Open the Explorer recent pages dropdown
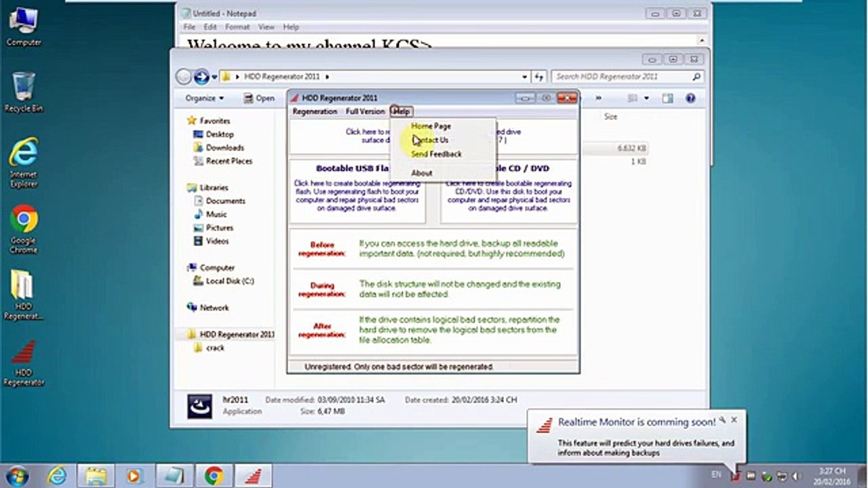Viewport: 868px width, 488px height. coord(214,77)
